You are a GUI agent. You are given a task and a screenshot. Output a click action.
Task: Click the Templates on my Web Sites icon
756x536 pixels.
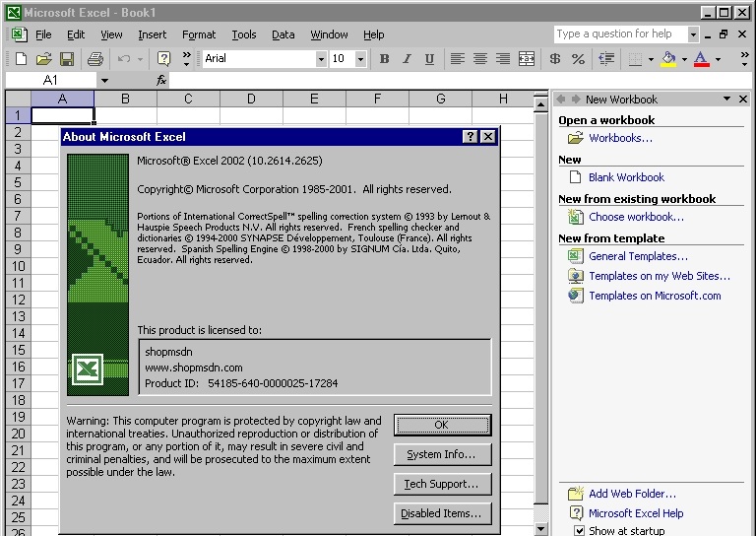[575, 276]
